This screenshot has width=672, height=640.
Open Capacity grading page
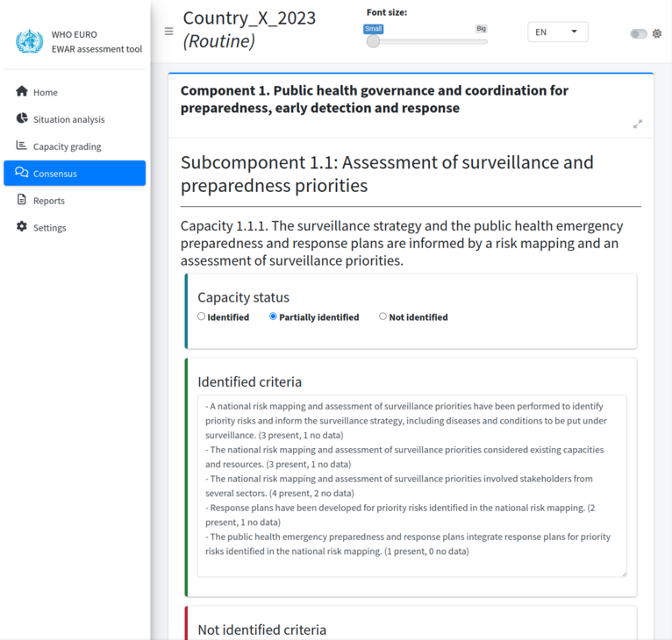pyautogui.click(x=75, y=146)
